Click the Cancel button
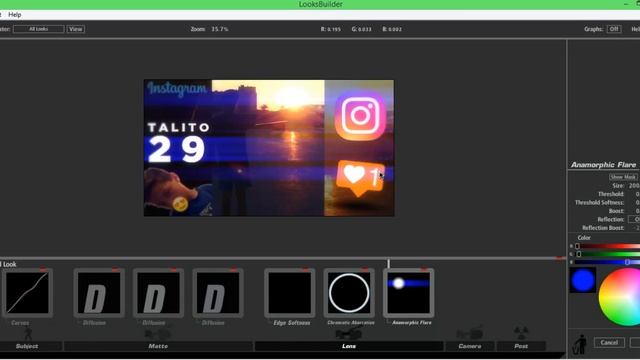640x360 pixels. pyautogui.click(x=609, y=342)
